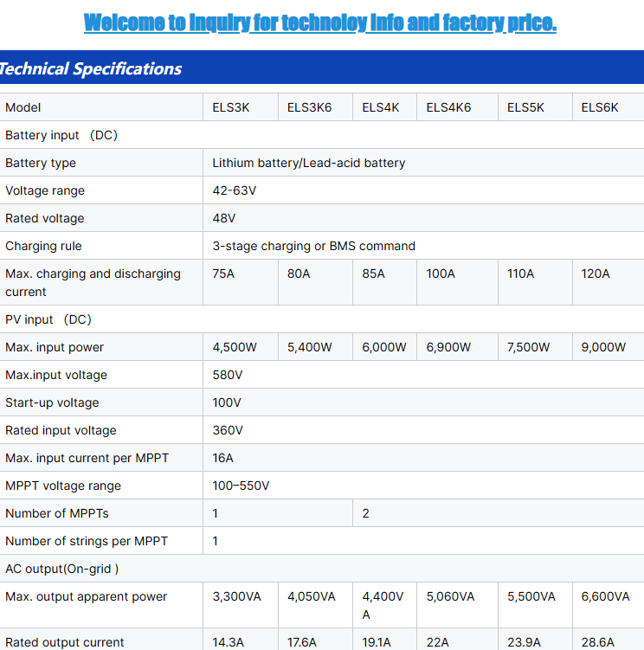Click the '48V' rated voltage value
Viewport: 644px width, 650px height.
click(x=224, y=218)
